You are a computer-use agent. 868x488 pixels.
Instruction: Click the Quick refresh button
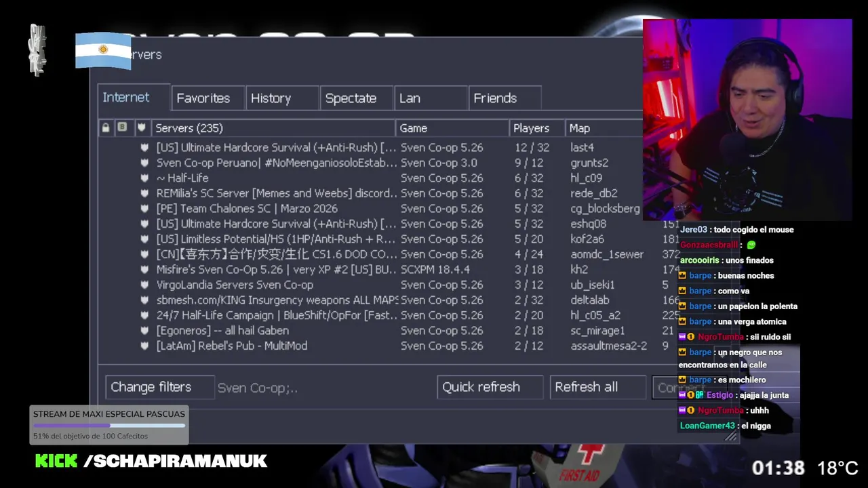tap(490, 387)
